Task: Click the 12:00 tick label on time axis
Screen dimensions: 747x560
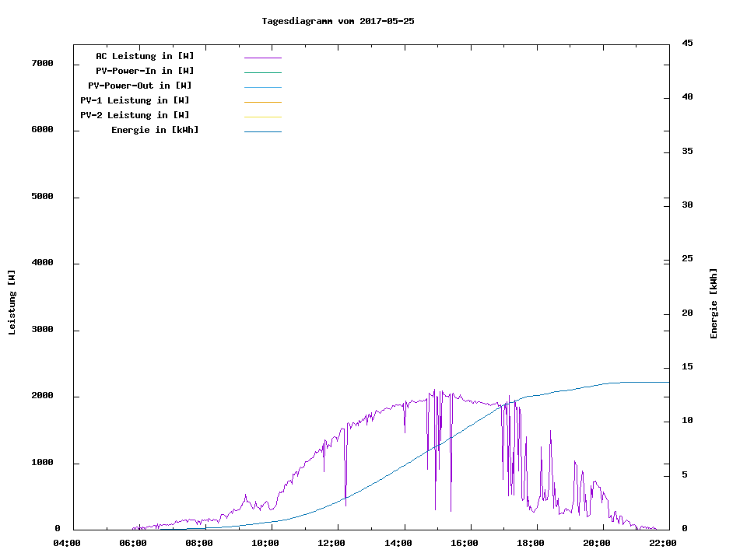Action: (x=332, y=544)
